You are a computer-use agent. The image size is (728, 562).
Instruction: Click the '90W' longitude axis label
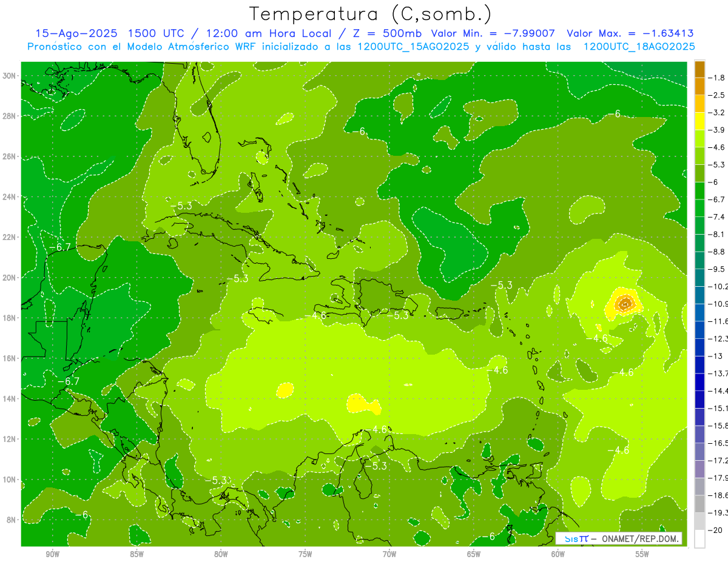point(52,554)
